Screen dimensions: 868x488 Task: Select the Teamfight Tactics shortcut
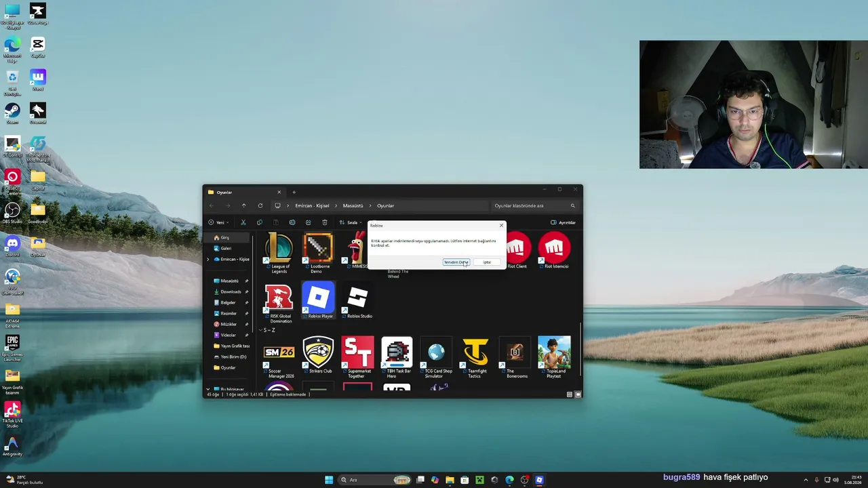[x=476, y=357]
